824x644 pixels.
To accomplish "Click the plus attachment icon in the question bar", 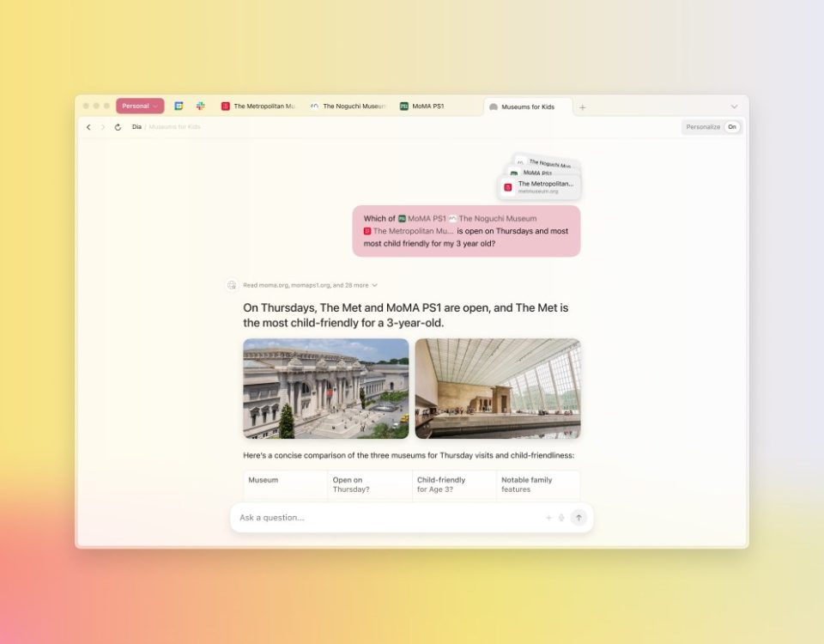I will (548, 518).
